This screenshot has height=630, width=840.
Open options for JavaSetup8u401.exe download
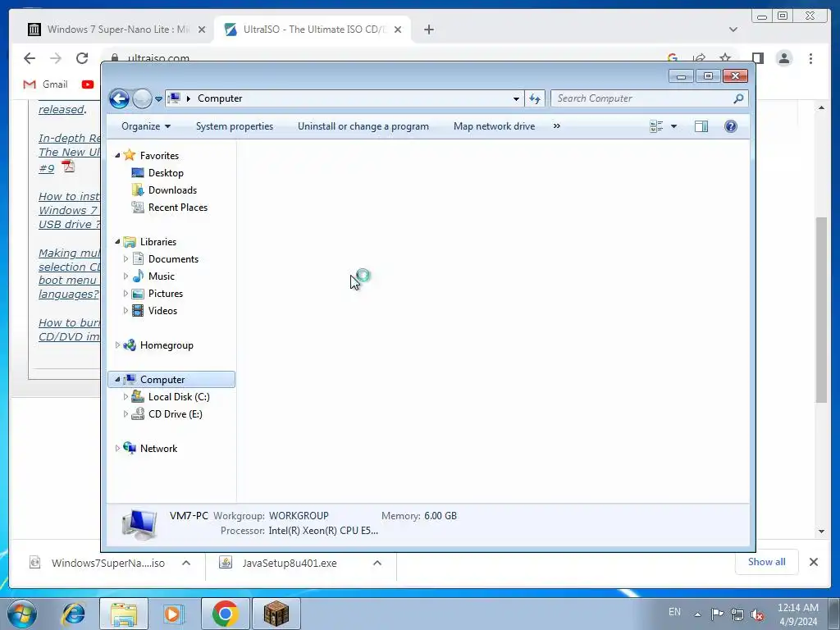click(x=377, y=563)
